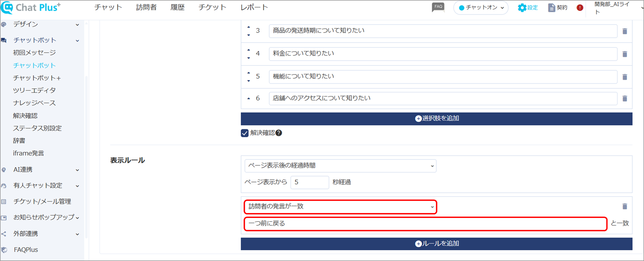The width and height of the screenshot is (644, 261).
Task: Click the チャットボット chat icon in the sidebar
Action: [x=4, y=40]
